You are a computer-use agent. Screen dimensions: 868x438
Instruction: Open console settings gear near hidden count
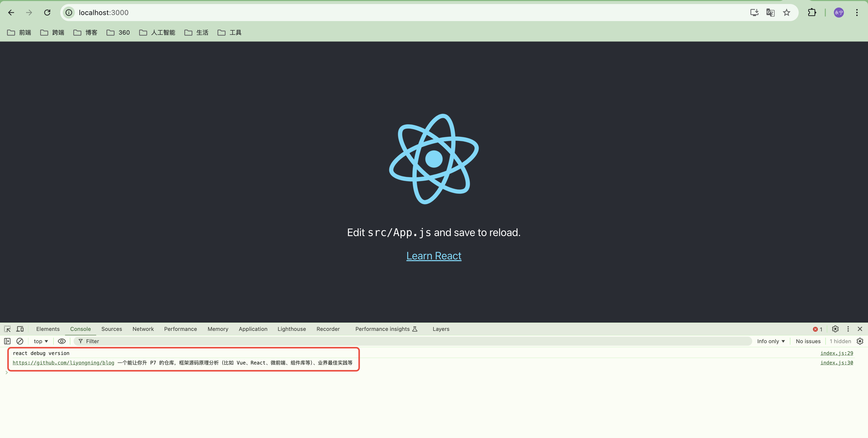coord(860,341)
